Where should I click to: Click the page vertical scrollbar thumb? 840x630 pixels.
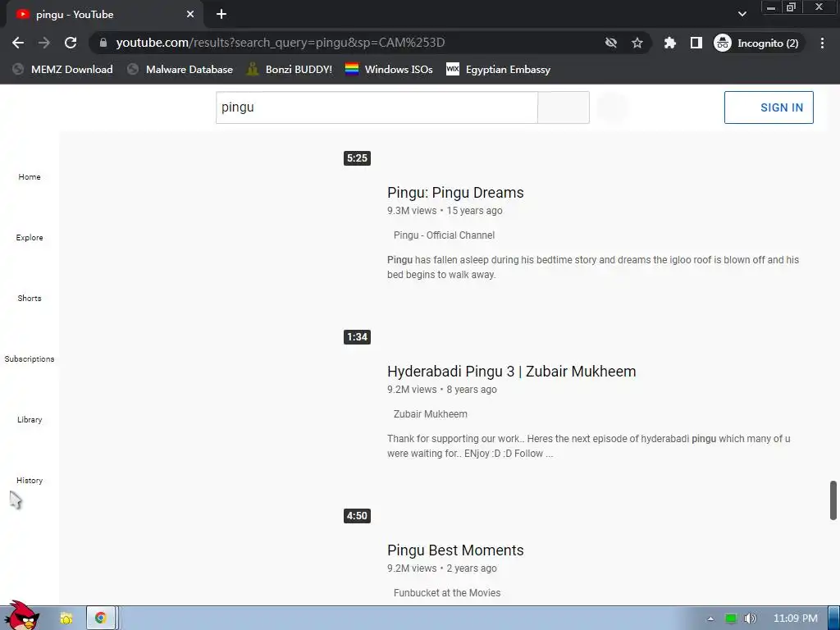pos(833,500)
